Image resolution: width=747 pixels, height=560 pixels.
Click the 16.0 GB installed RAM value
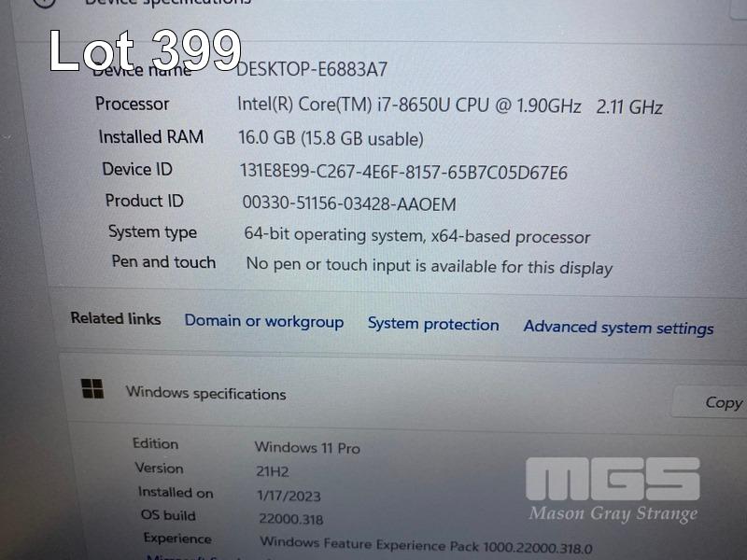(x=331, y=138)
